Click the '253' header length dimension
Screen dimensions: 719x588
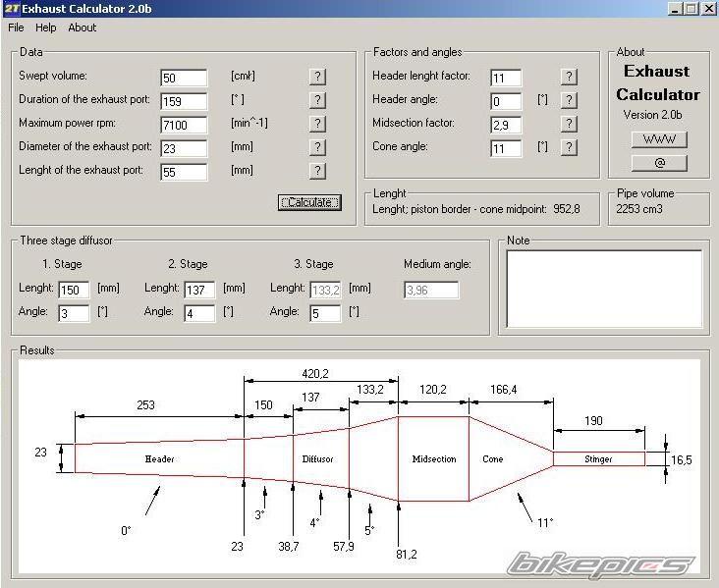click(145, 404)
